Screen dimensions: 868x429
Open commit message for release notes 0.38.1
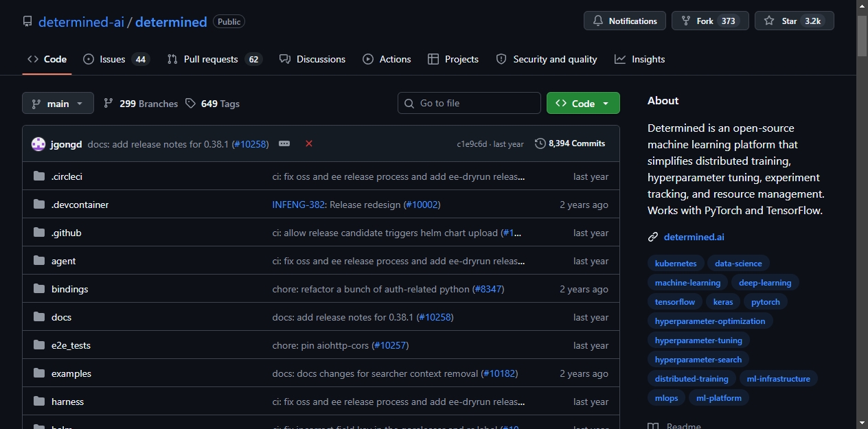(159, 144)
